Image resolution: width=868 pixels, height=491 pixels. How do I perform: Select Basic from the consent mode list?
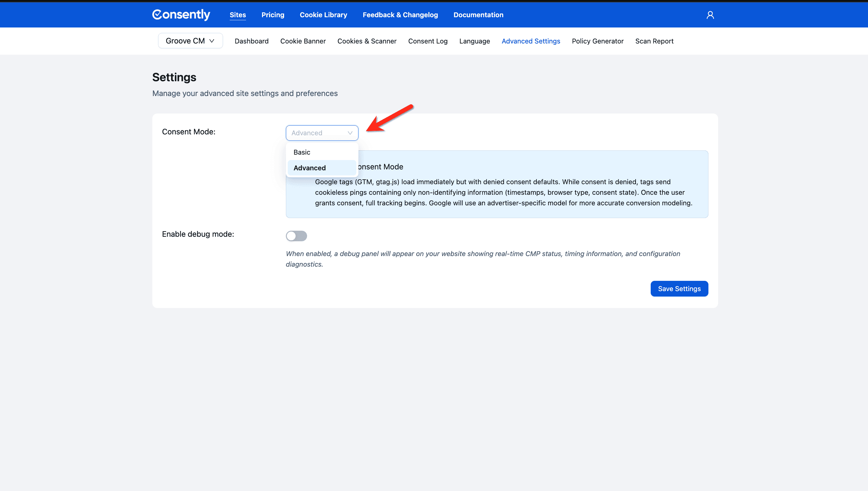tap(302, 152)
